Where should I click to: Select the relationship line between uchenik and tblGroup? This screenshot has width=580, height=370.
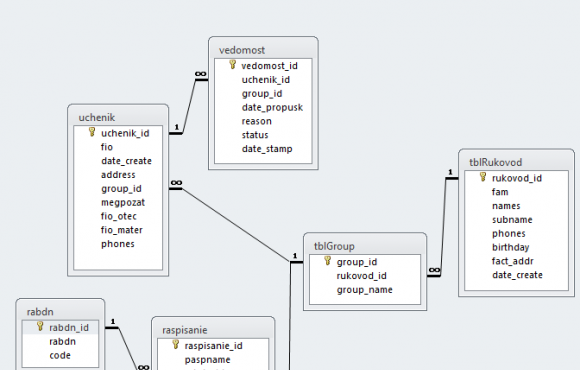[236, 225]
